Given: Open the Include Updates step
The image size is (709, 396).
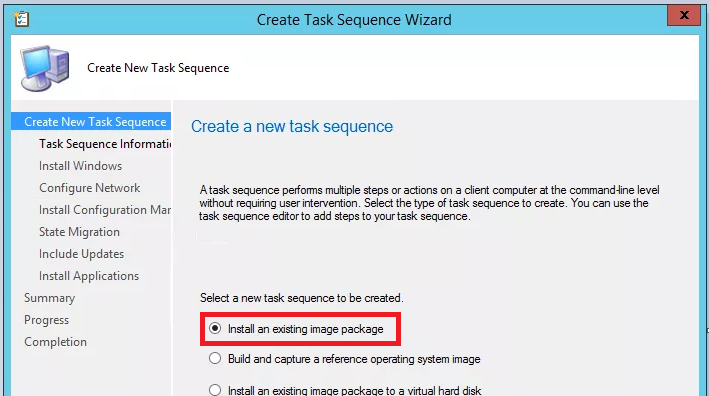Looking at the screenshot, I should [81, 254].
